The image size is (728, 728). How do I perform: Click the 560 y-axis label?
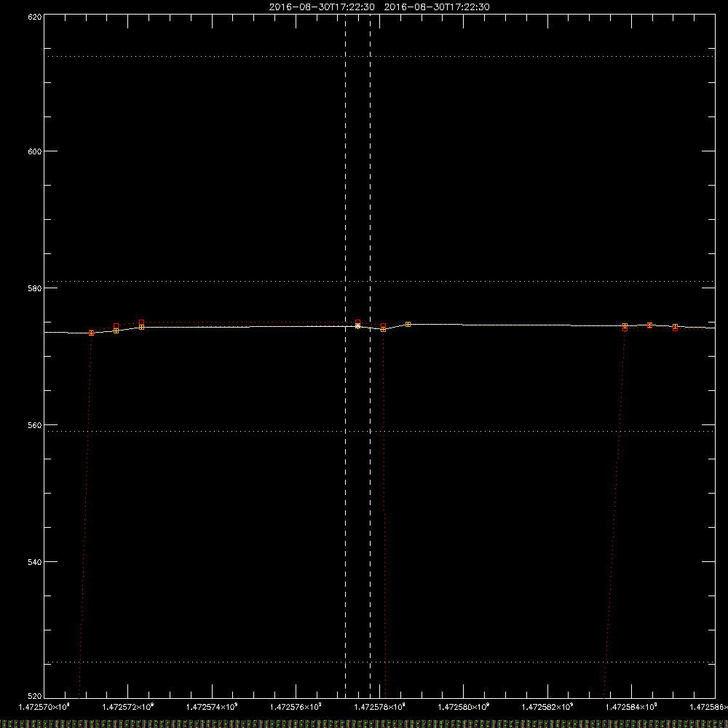click(x=35, y=425)
